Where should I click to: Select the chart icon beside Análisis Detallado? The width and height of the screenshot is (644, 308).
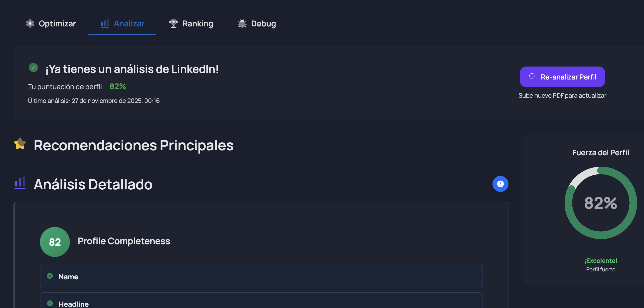click(20, 184)
